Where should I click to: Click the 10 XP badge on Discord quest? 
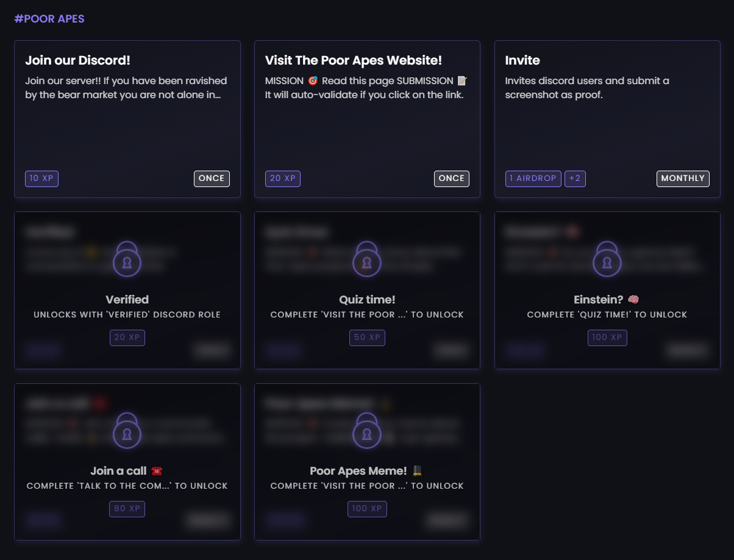click(x=42, y=179)
